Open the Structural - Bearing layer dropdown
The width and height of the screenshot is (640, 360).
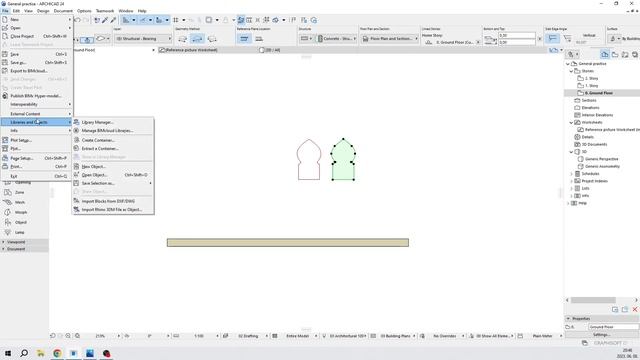pos(143,39)
